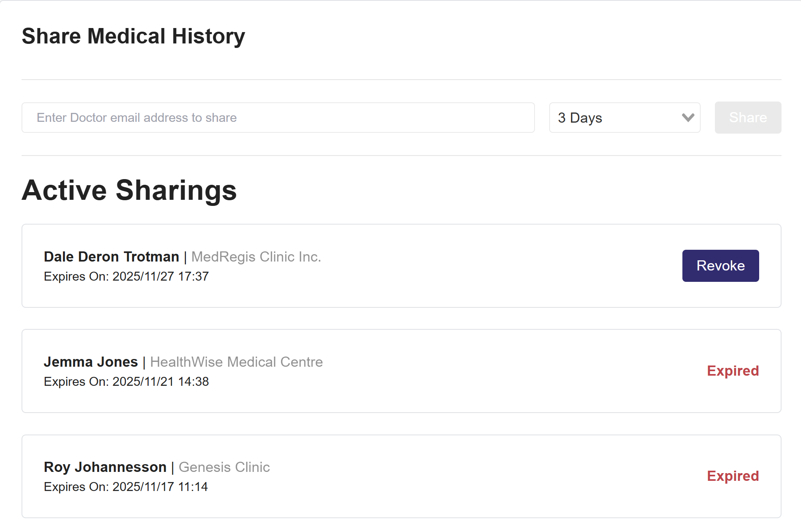Click the Share Medical History heading
The width and height of the screenshot is (801, 532).
tap(133, 36)
